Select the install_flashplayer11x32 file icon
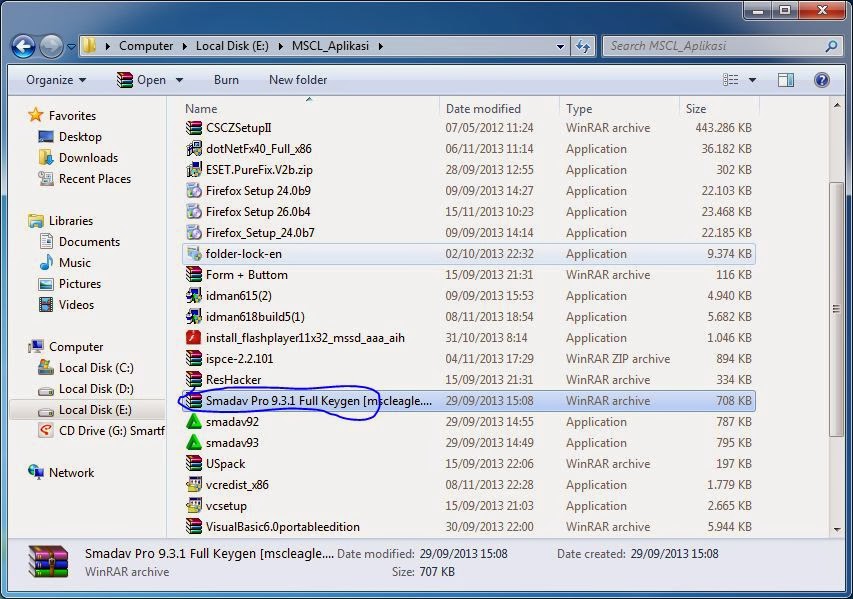The height and width of the screenshot is (599, 853). point(194,338)
